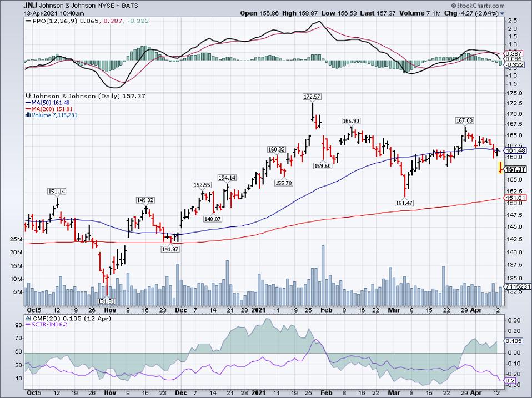Click the volume bars icon before Volume 7,115,231
The height and width of the screenshot is (398, 532).
[28, 115]
